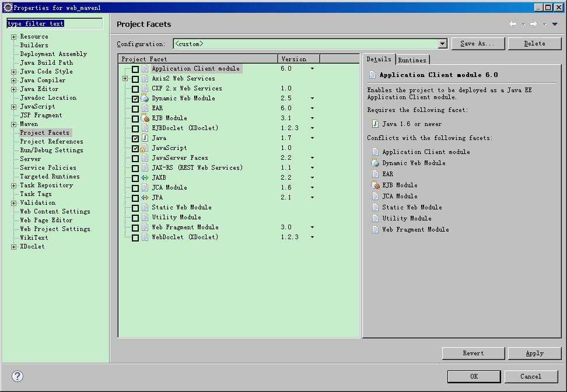Click the Dynamic Web Module icon in conflicts list
The image size is (567, 392).
point(375,163)
